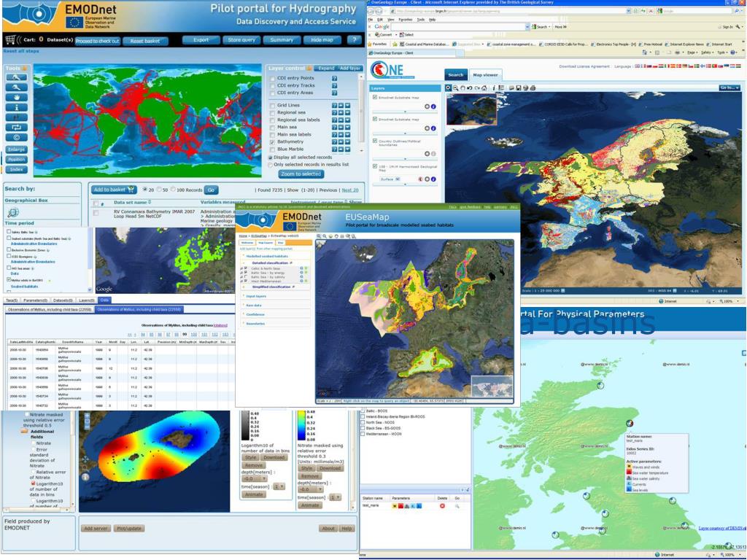Open info for first Emodnet Substrate layer

coord(433,106)
